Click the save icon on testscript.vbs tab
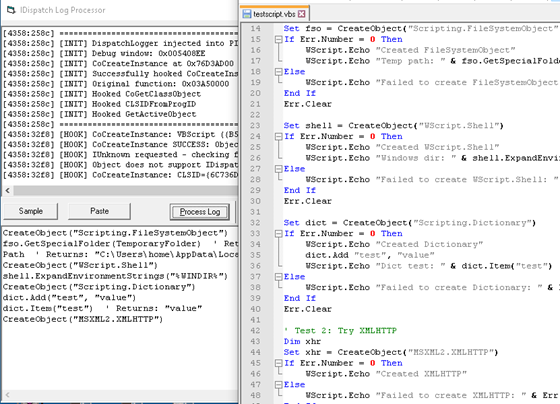 pos(247,14)
